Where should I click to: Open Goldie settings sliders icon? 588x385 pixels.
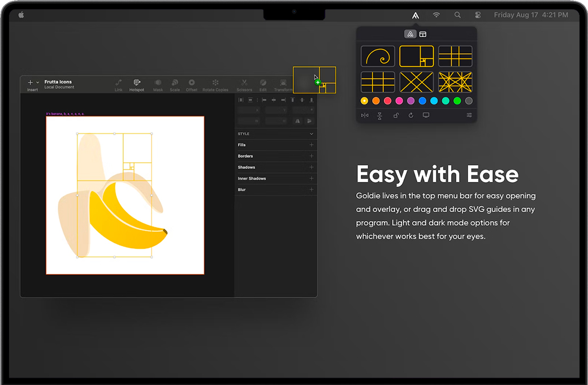point(469,115)
